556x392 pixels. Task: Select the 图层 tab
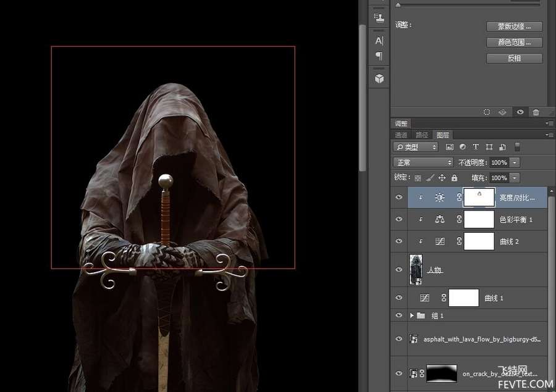pos(443,135)
